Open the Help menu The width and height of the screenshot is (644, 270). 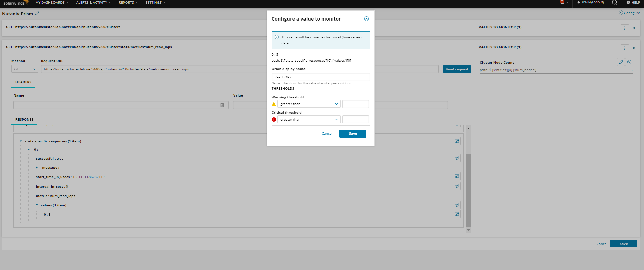pyautogui.click(x=633, y=3)
